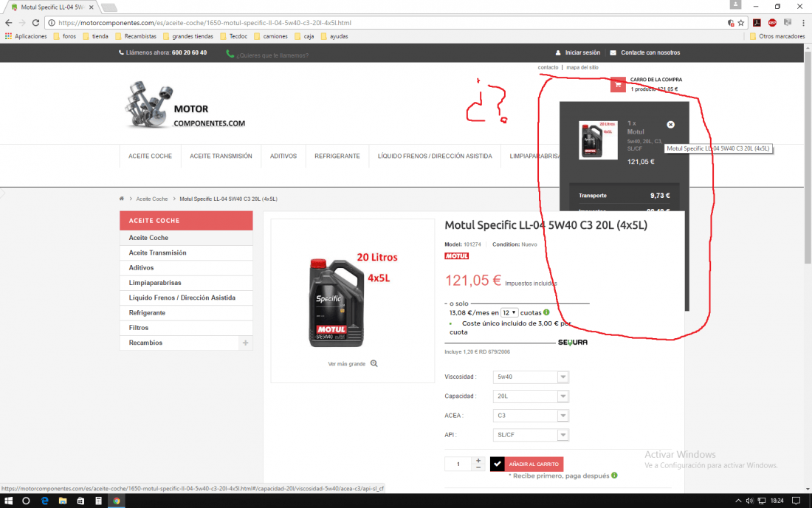Open Adblock Plus extension icon

[x=772, y=23]
